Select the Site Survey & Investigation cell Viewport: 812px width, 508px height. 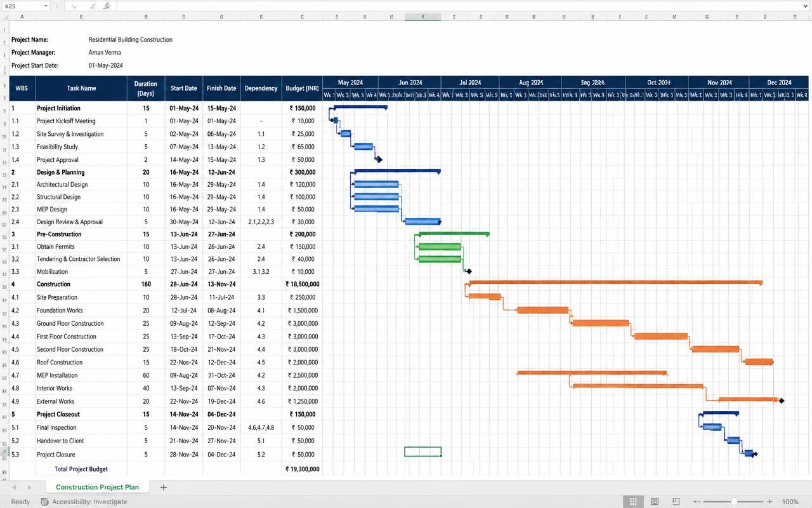click(81, 134)
